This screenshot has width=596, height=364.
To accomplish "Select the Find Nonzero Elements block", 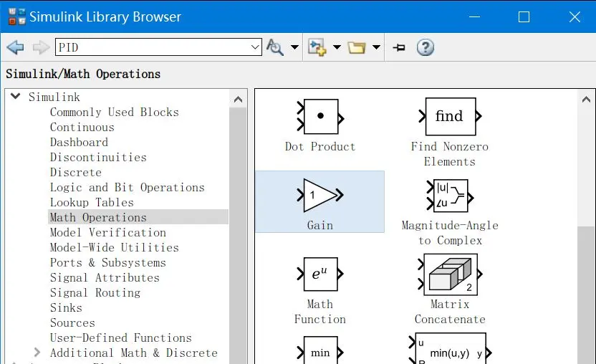I will pos(450,116).
